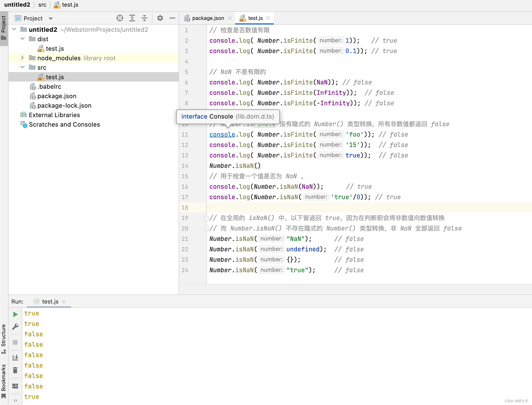Click the layout icon in Run toolbar

(x=15, y=386)
